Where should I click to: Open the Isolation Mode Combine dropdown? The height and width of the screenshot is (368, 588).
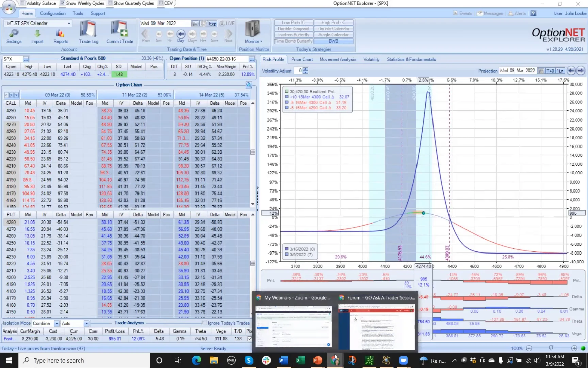coord(56,323)
